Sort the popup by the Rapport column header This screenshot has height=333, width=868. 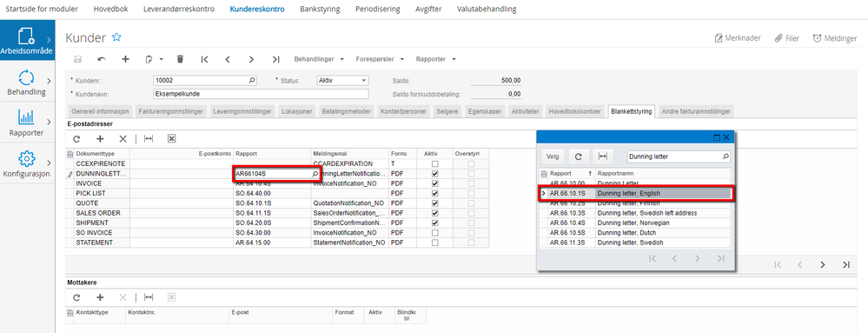click(571, 173)
